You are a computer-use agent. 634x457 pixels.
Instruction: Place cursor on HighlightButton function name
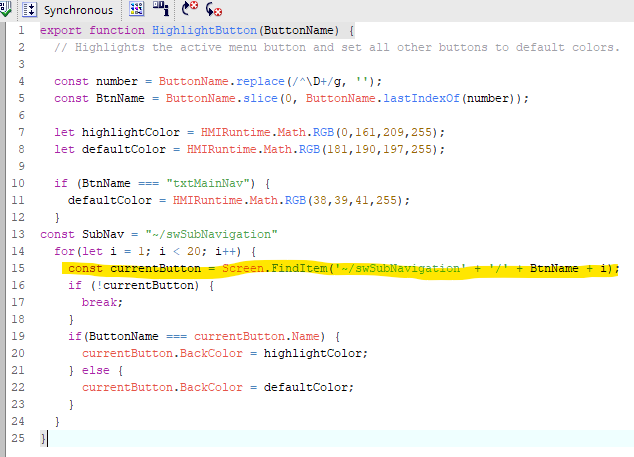(204, 30)
